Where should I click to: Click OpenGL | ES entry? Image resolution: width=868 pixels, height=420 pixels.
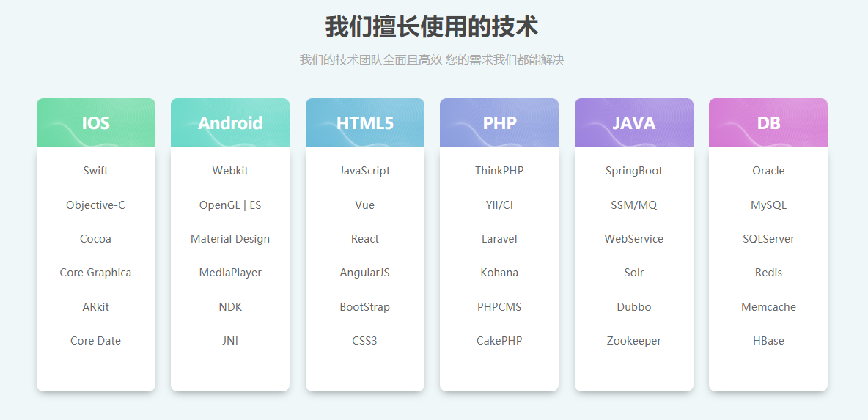coord(230,205)
